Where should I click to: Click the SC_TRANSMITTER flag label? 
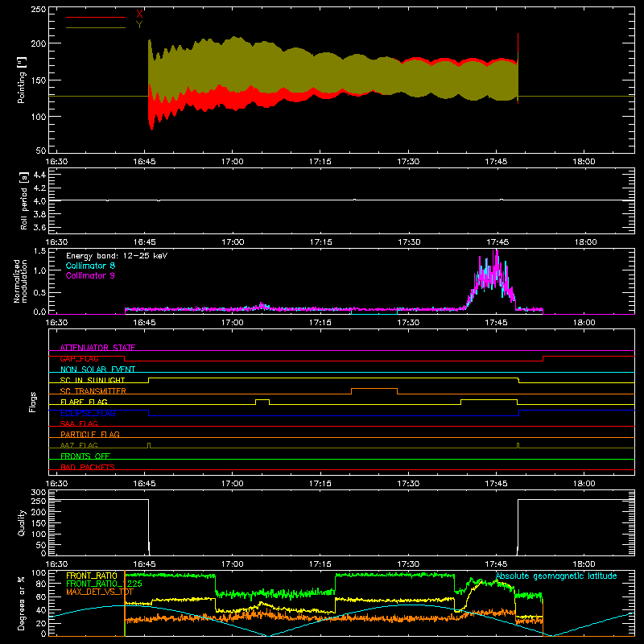(93, 391)
